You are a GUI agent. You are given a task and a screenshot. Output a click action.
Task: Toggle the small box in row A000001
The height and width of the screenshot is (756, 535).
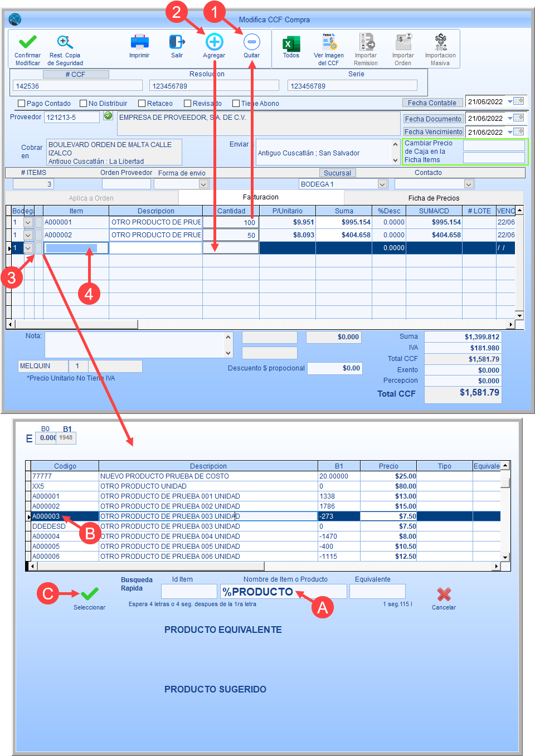tap(38, 222)
